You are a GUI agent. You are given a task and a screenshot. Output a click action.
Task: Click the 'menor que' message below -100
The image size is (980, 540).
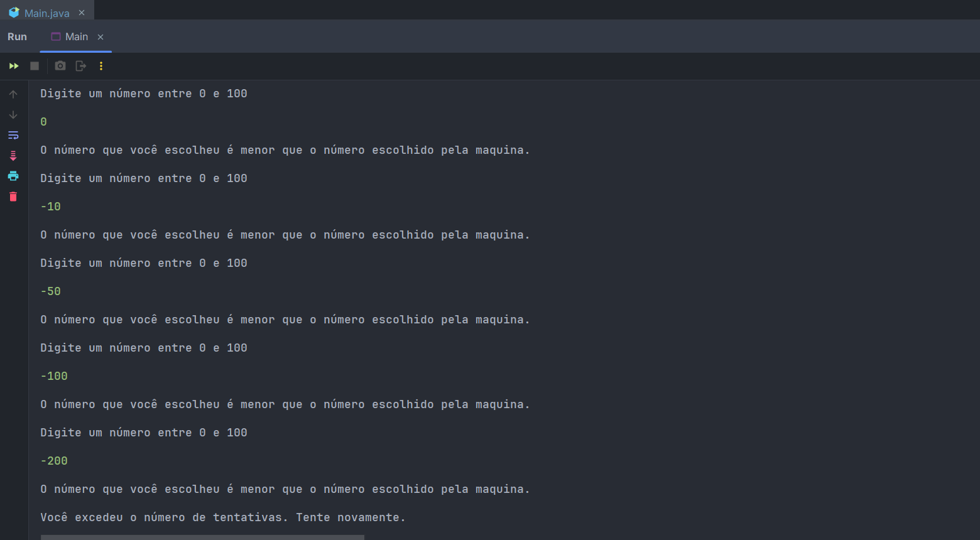tap(285, 404)
